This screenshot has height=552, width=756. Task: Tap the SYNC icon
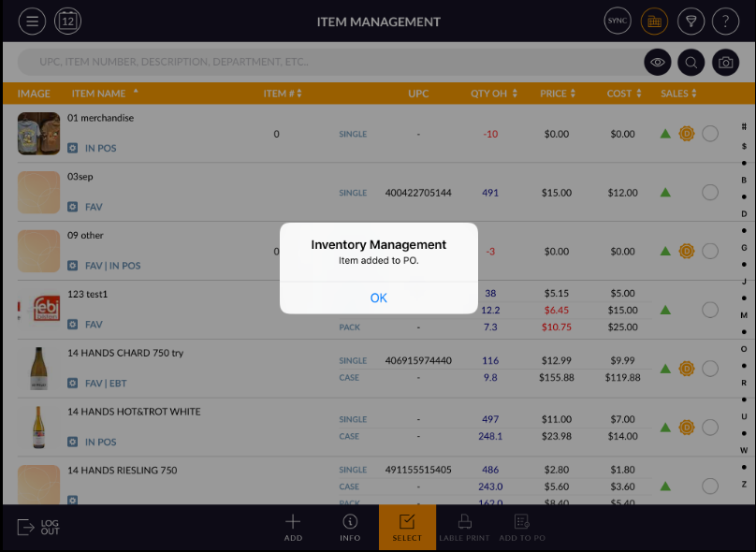coord(618,21)
